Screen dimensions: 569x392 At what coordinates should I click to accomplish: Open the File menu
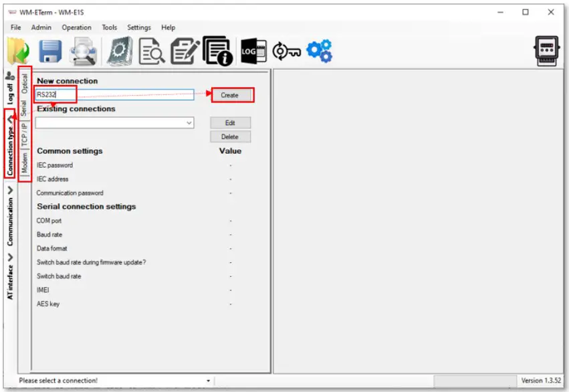15,27
